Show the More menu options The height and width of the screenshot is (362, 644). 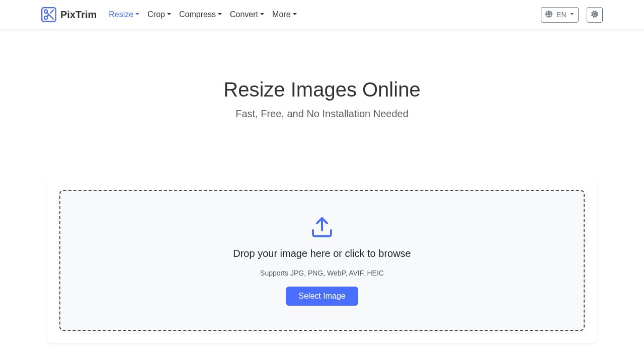point(284,15)
